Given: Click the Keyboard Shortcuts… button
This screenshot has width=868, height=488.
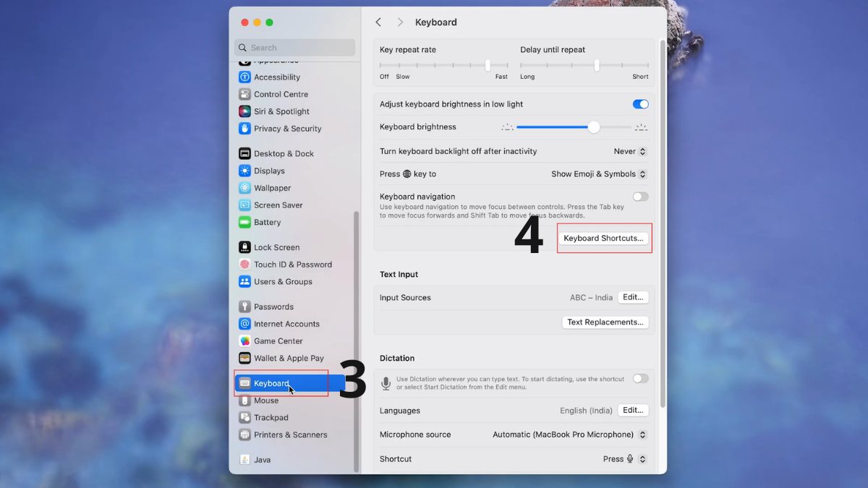Looking at the screenshot, I should click(x=603, y=238).
